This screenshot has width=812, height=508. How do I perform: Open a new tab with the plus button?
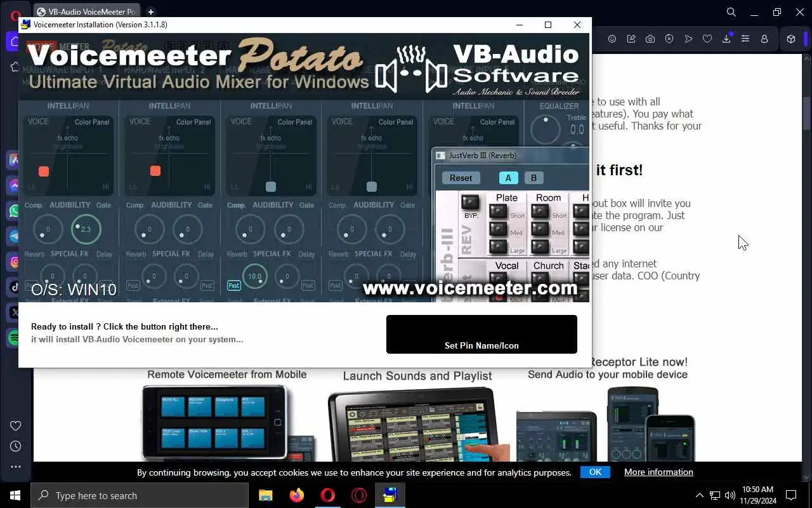click(x=150, y=11)
